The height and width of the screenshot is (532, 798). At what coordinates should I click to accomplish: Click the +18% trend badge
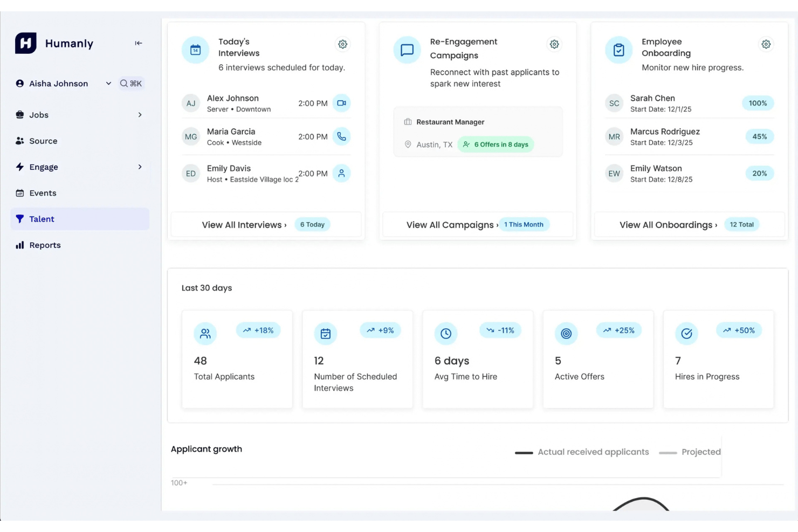(258, 330)
